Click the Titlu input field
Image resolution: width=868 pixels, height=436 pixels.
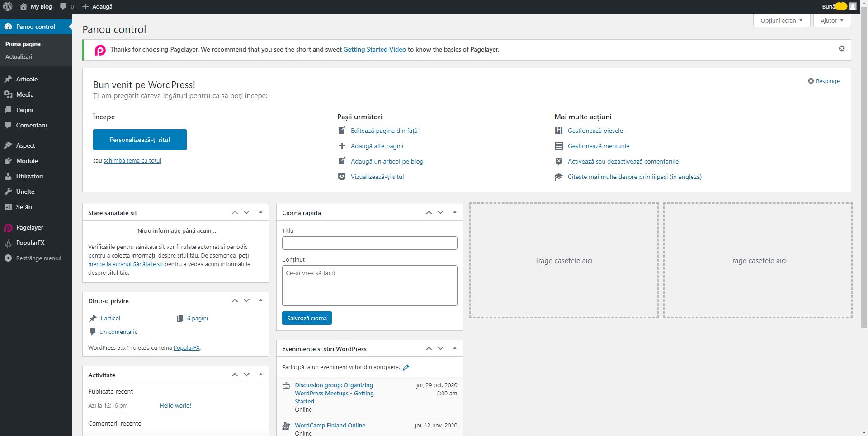(370, 243)
